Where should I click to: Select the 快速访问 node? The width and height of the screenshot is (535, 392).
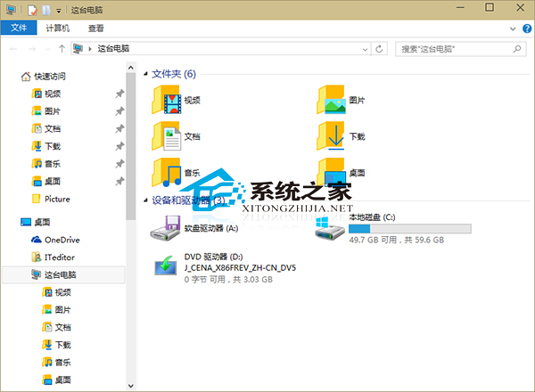43,76
